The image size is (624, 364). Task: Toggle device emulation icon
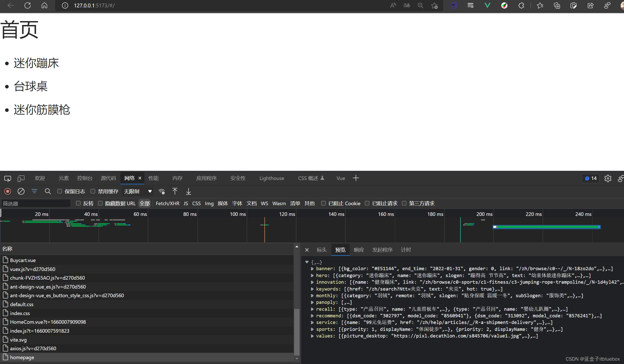coord(21,178)
